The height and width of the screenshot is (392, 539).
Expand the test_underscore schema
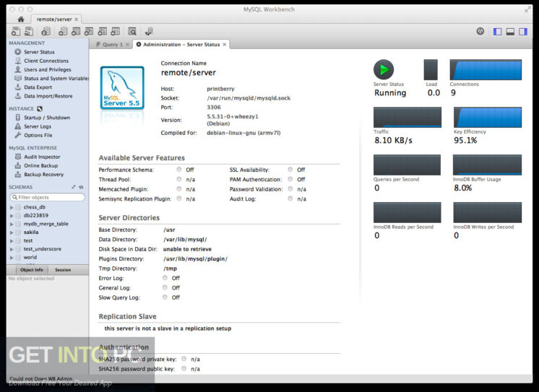click(x=12, y=249)
